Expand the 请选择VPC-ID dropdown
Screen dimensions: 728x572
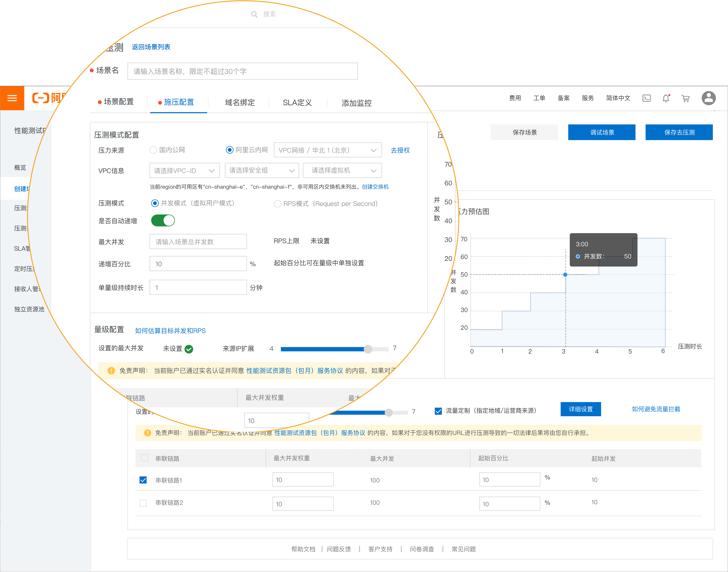[x=184, y=170]
